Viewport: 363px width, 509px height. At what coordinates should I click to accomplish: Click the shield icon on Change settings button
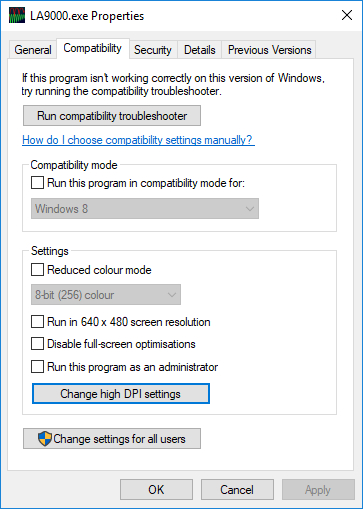(45, 439)
